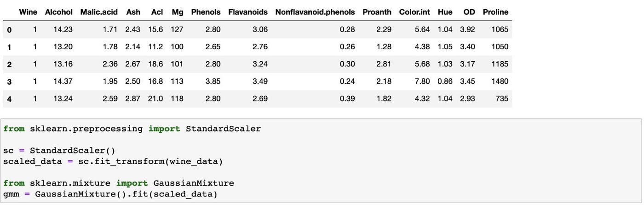Click the Flavanoids column header
Viewport: 644px width, 205px height.
click(248, 12)
